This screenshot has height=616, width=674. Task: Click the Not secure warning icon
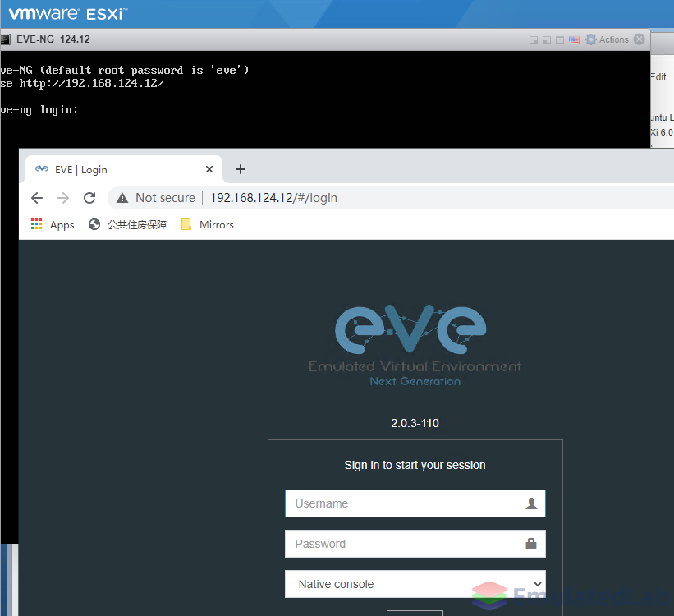pos(122,198)
